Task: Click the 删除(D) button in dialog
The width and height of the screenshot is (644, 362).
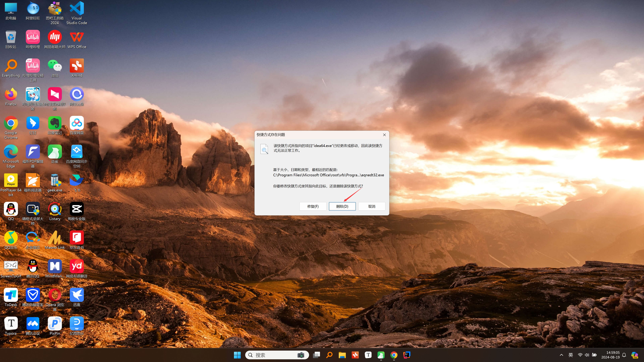Action: (x=342, y=206)
